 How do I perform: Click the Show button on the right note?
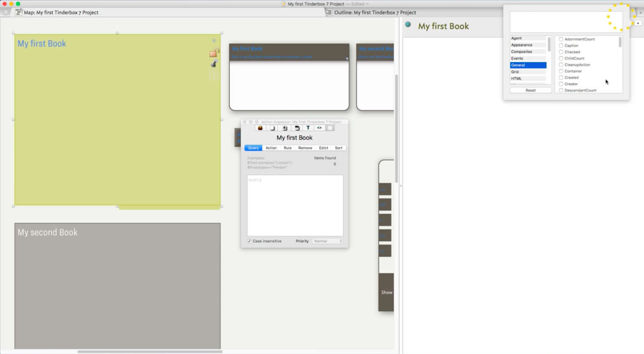coord(387,292)
